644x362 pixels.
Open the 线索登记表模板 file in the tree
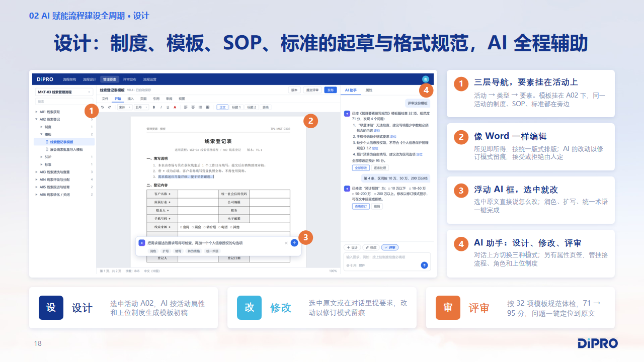click(x=64, y=142)
